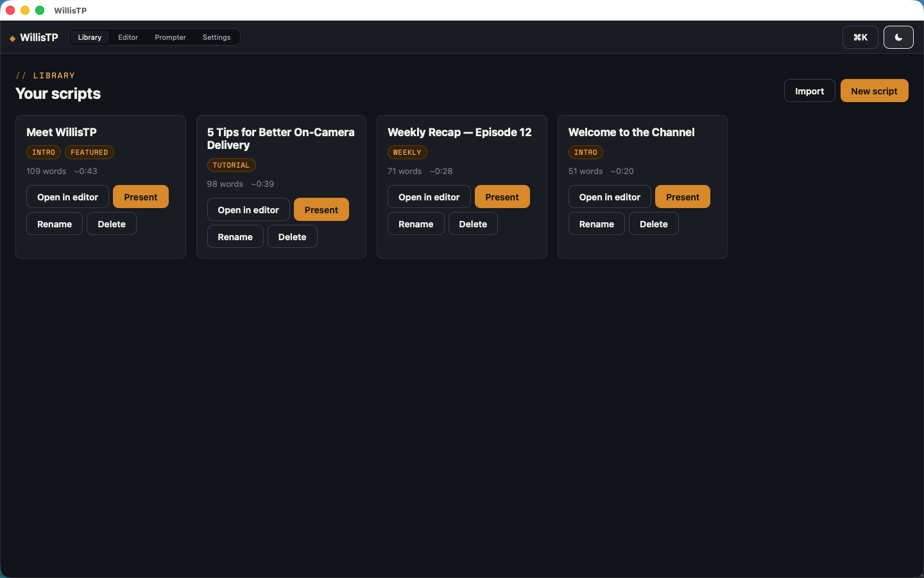Open 5 Tips script in editor
This screenshot has width=924, height=578.
tap(248, 209)
